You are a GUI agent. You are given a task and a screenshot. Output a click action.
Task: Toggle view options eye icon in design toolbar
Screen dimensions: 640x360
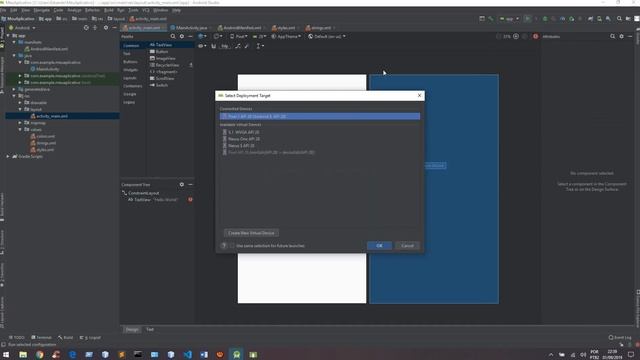[201, 46]
